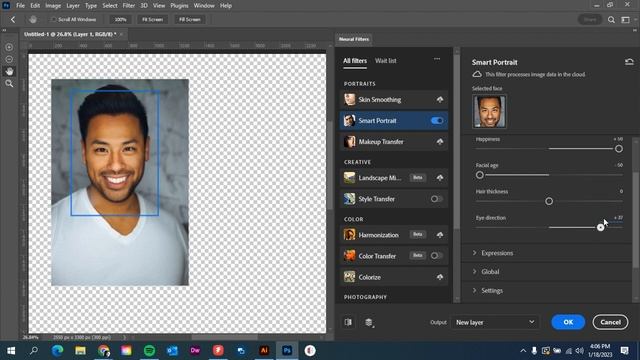
Task: Click the Happiness slider handle
Action: point(619,149)
